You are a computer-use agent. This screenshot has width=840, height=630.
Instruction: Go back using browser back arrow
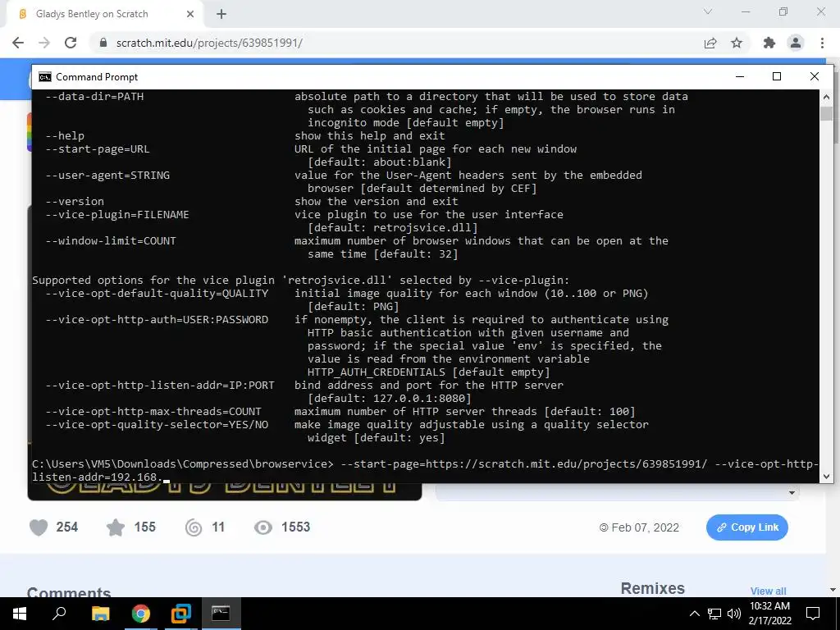18,43
